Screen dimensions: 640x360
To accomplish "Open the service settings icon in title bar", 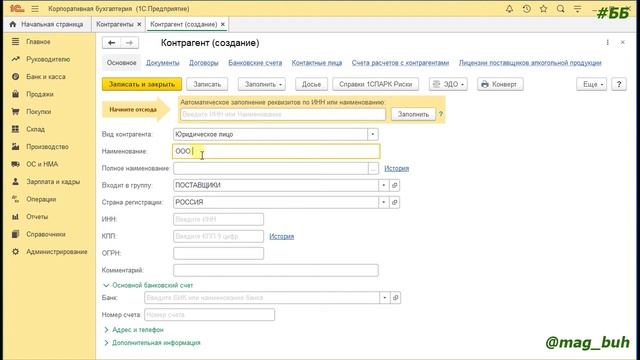I will [577, 9].
